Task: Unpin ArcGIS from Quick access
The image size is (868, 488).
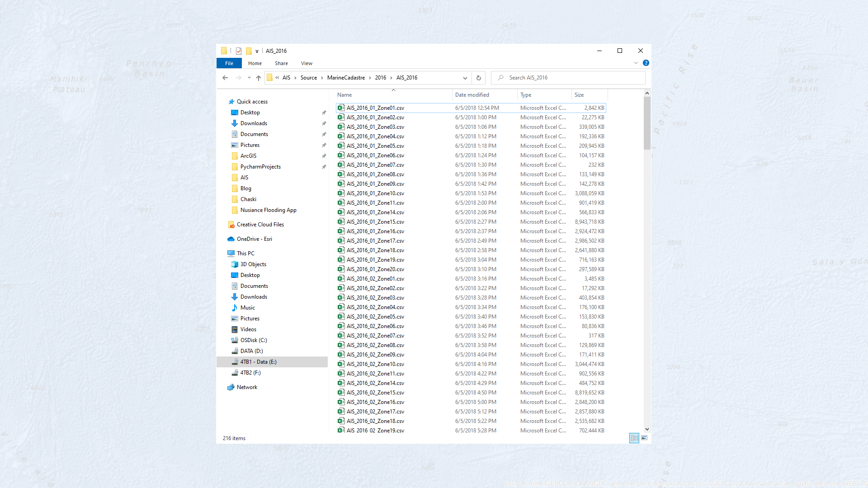Action: [324, 156]
